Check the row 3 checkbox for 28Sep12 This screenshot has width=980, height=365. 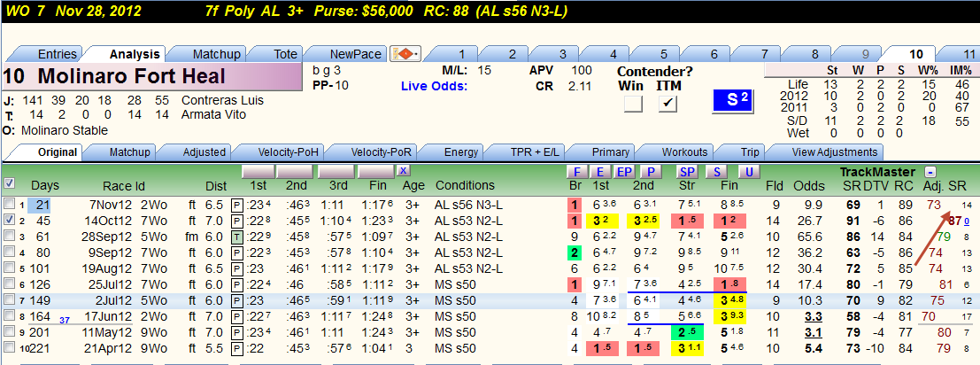[10, 237]
